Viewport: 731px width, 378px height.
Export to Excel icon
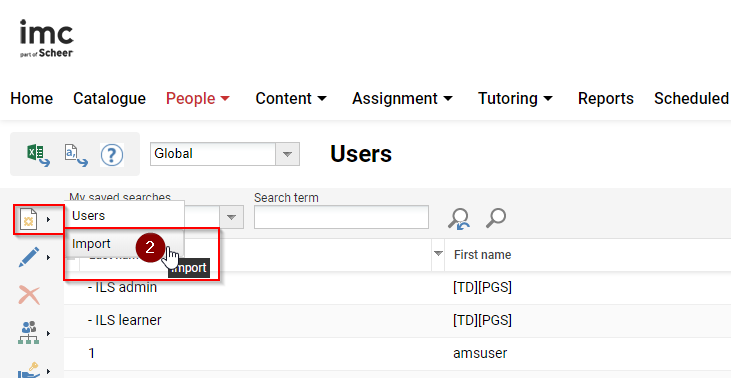[38, 155]
